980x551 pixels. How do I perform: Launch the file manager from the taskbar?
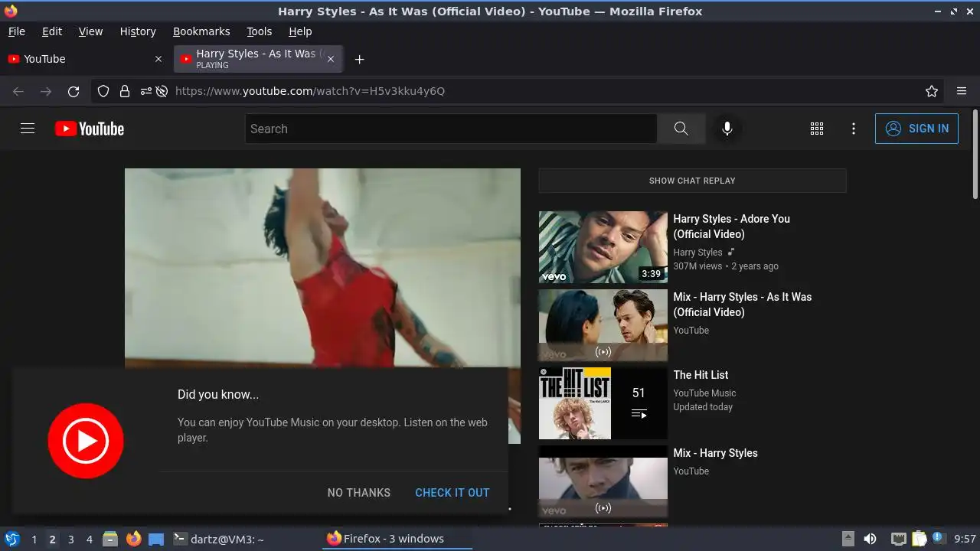pos(110,539)
